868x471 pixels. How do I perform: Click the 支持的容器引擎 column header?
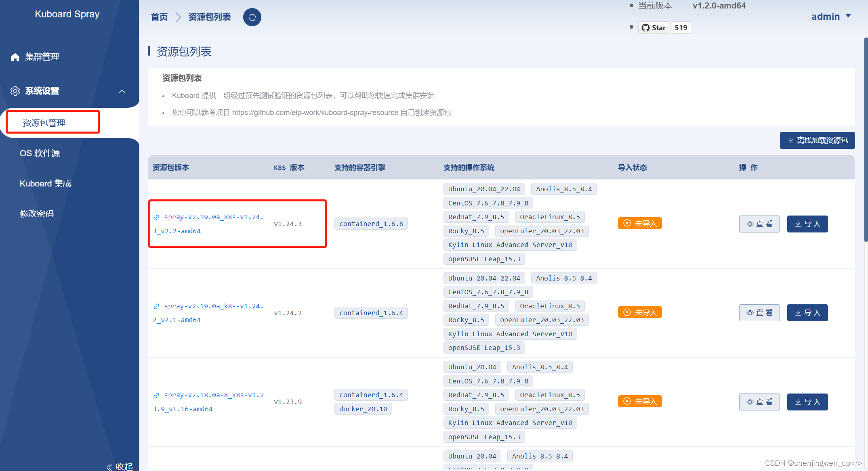(359, 167)
